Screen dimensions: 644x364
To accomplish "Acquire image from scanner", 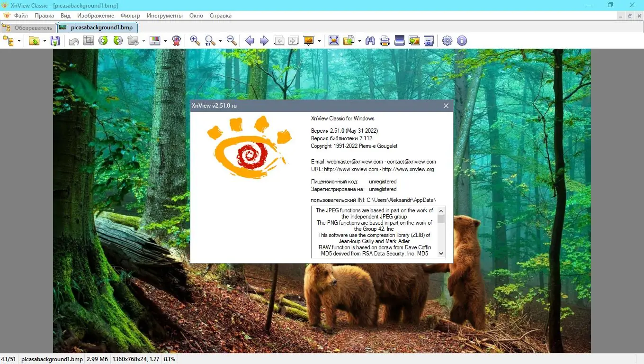I will point(399,41).
